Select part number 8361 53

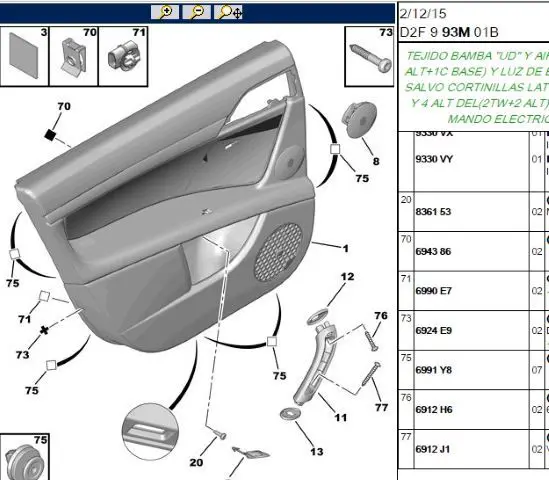point(433,212)
